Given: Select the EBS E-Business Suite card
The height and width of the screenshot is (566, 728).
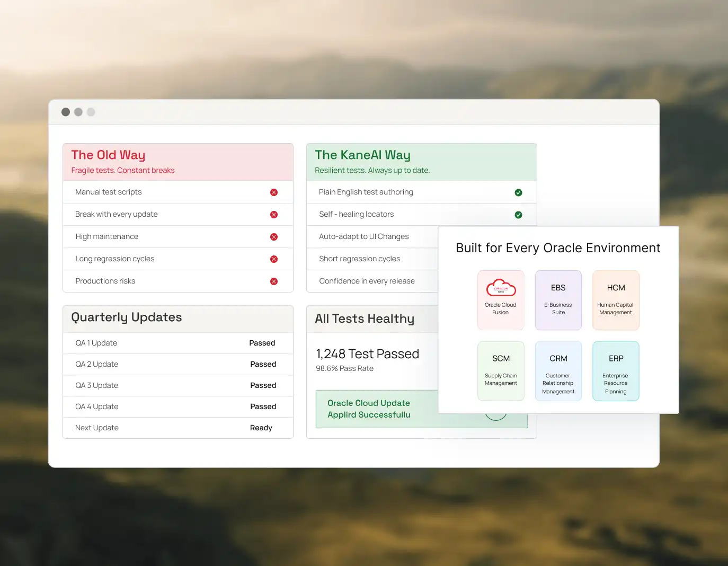Looking at the screenshot, I should (558, 300).
